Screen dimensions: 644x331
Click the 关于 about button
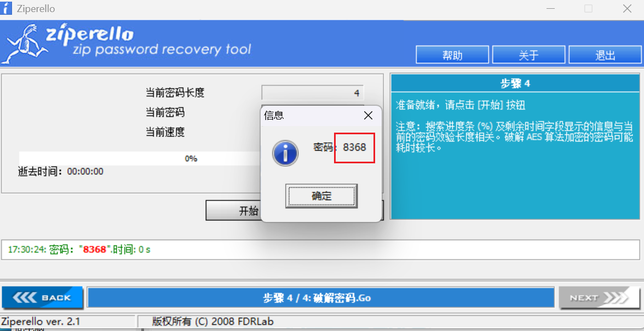coord(528,55)
